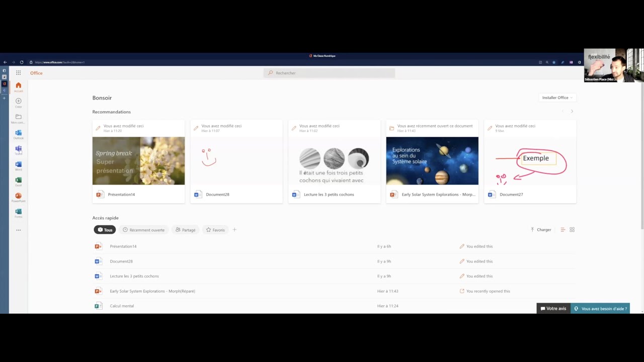Click the Accès rapide heading
This screenshot has height=362, width=644.
(x=106, y=218)
